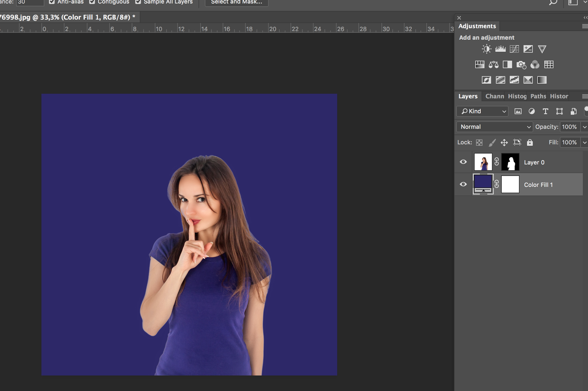
Task: Click the Layer 0 mask thumbnail
Action: [511, 162]
